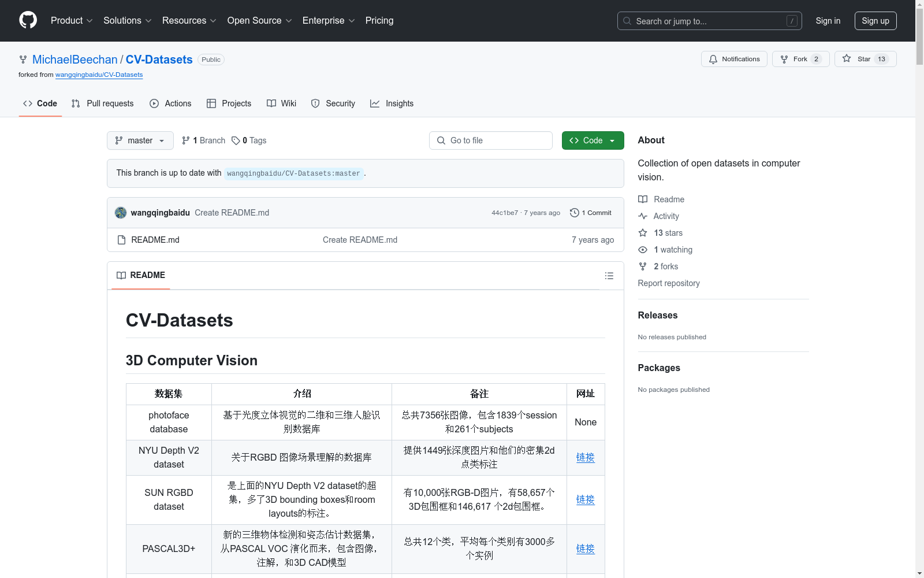Viewport: 924px width, 578px height.
Task: Click the 'No packages published' text
Action: (674, 390)
